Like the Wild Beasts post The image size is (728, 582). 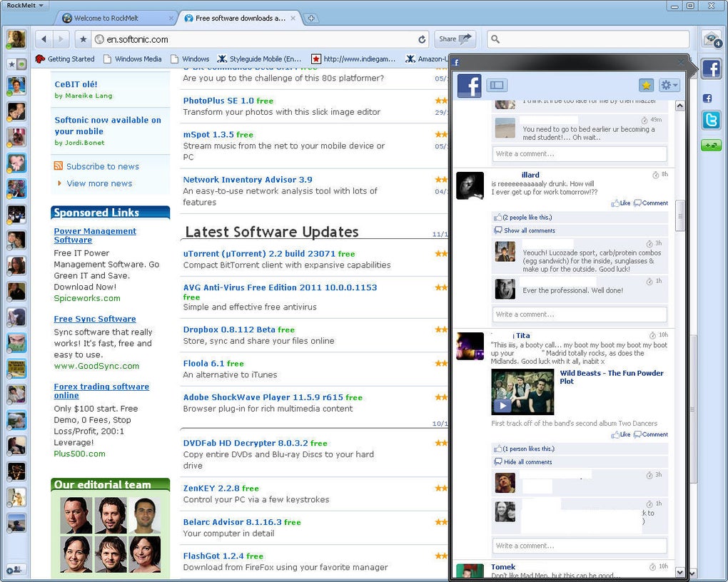pos(621,434)
